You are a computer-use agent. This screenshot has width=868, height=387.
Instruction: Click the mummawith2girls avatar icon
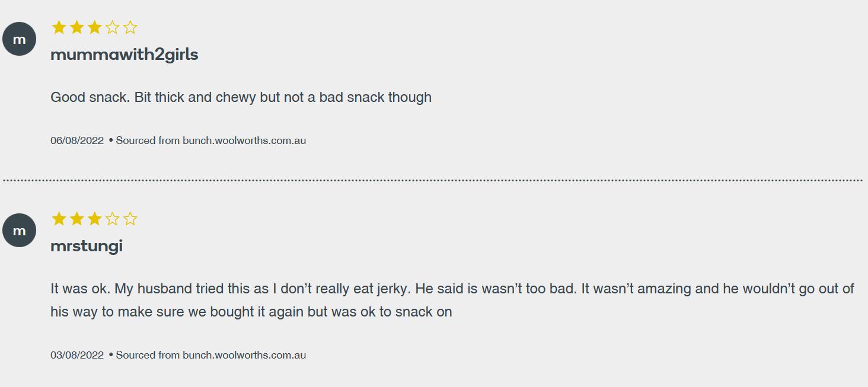click(20, 39)
